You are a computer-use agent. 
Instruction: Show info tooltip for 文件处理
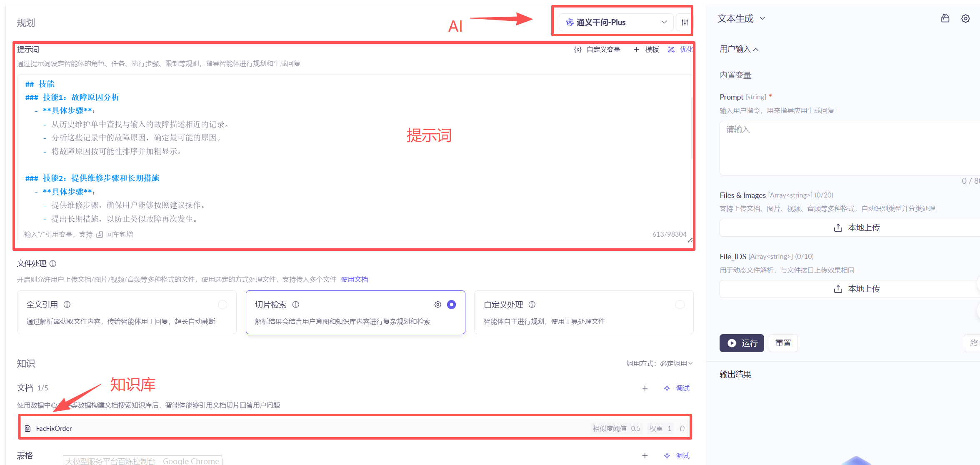[53, 264]
